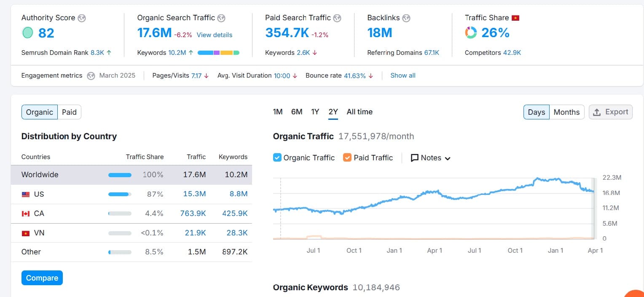Click the Bounce rate value 41.63%

pos(355,76)
